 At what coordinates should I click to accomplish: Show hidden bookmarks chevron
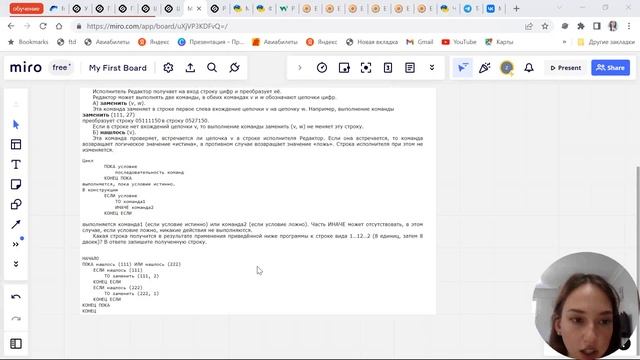tap(564, 42)
